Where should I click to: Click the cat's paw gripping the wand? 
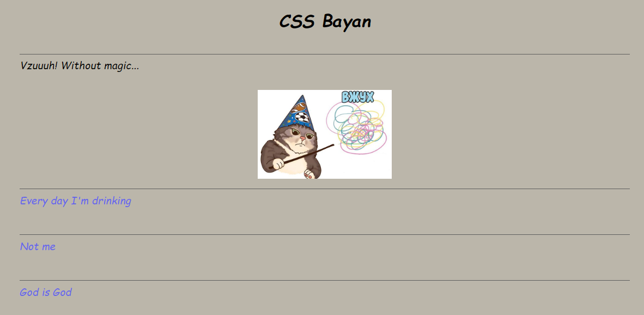[x=278, y=164]
